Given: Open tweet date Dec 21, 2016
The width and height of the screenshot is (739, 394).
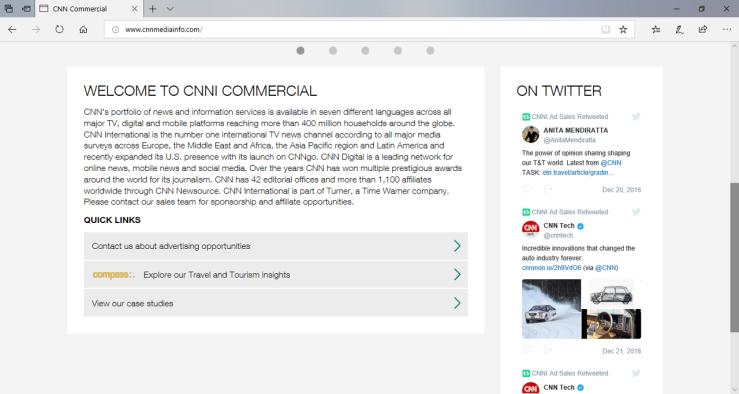Looking at the screenshot, I should (622, 351).
